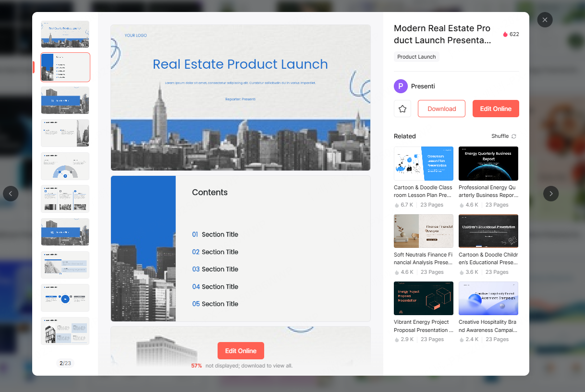Close the template preview with the X icon

pos(545,20)
